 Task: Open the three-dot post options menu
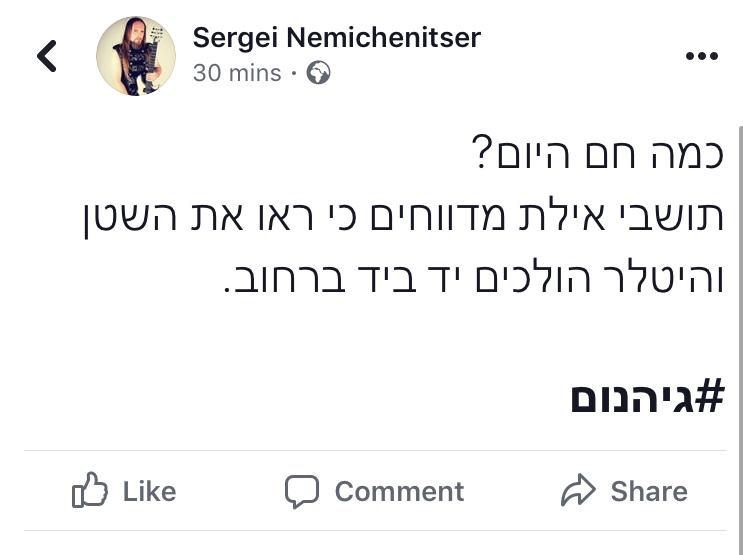[701, 56]
